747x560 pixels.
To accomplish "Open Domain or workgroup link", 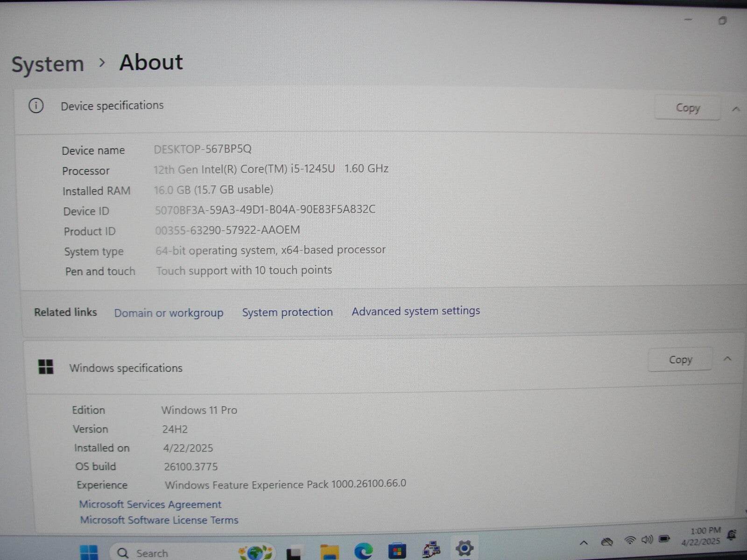I will tap(169, 313).
